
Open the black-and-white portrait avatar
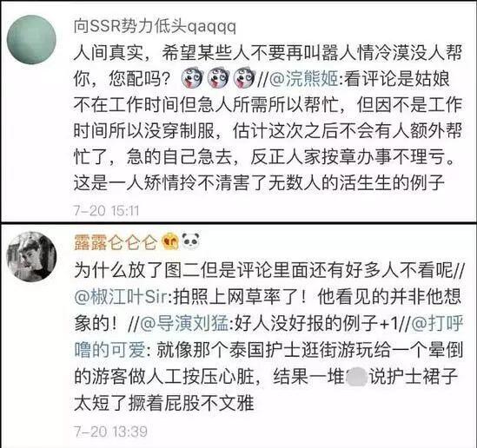[31, 257]
